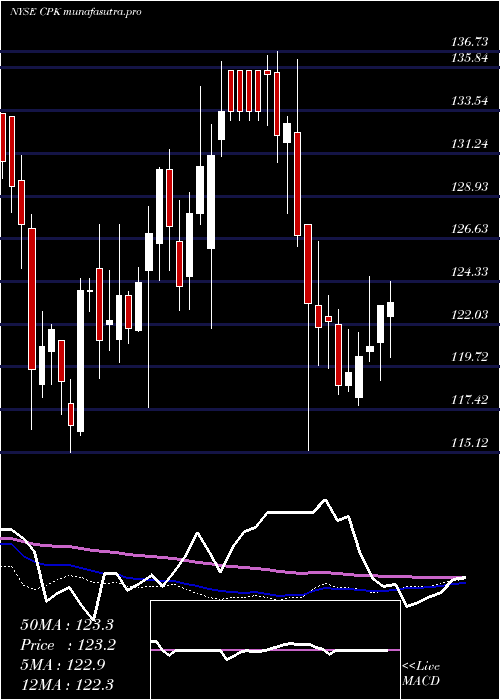Click the <<Live MACD label
Screen dimensions: 500x700
[x=421, y=674]
